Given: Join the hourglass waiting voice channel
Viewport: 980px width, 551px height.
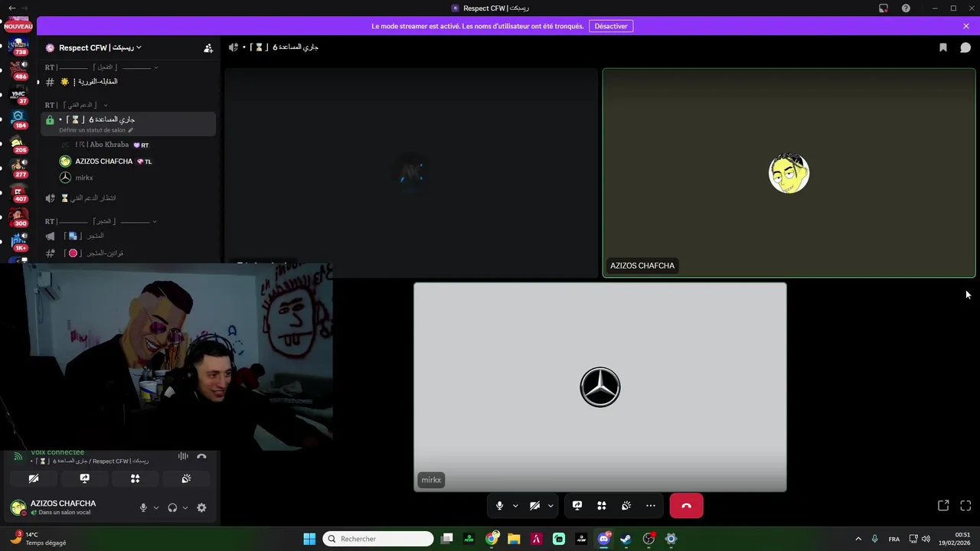Looking at the screenshot, I should 128,198.
